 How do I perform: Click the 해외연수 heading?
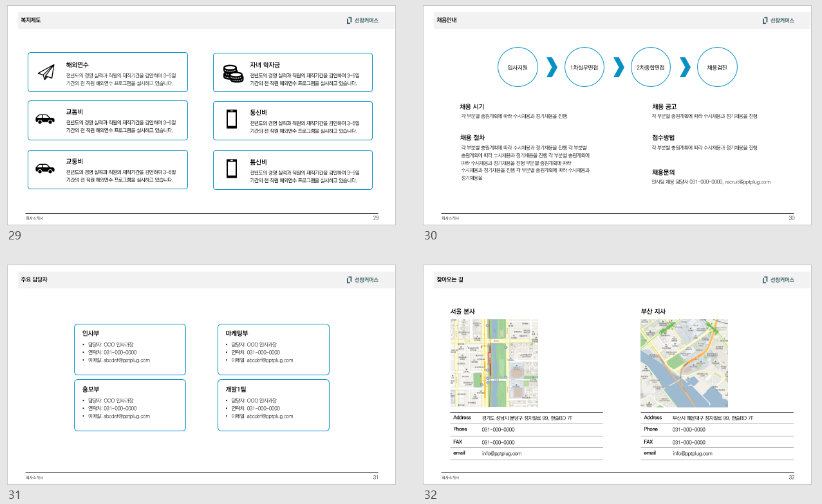tap(77, 65)
